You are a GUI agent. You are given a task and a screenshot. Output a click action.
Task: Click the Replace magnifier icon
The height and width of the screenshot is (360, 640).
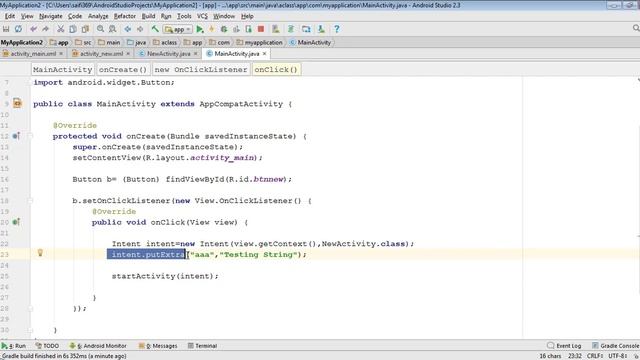pos(113,29)
